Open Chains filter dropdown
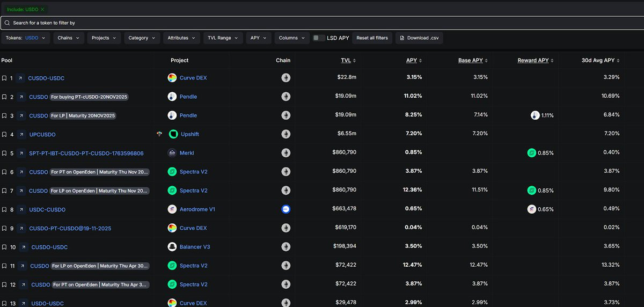 coord(69,38)
